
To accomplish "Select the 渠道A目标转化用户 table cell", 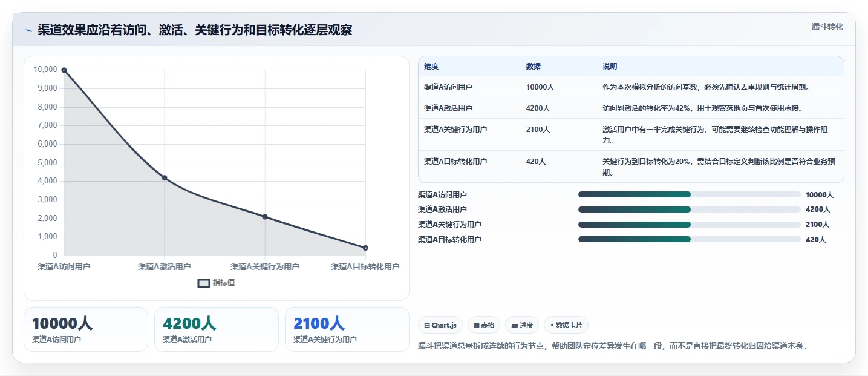I will tap(455, 161).
